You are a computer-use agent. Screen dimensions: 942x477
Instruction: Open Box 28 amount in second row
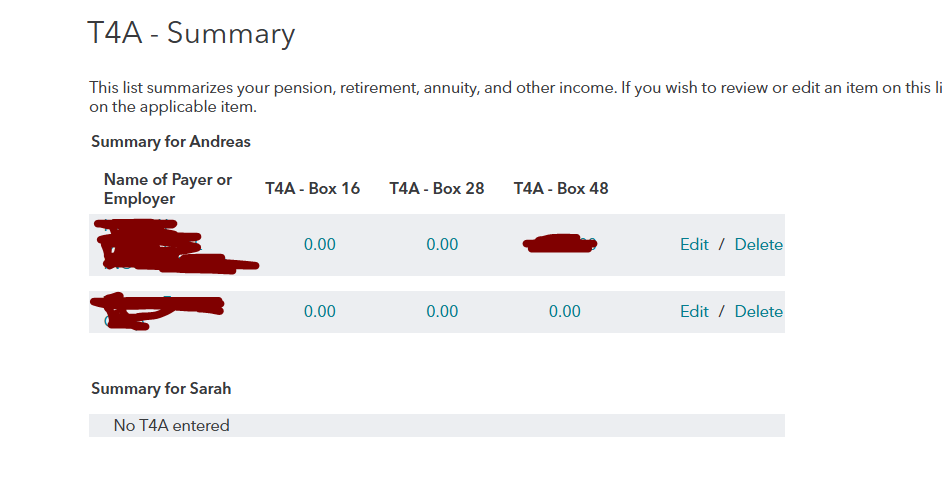pos(442,311)
